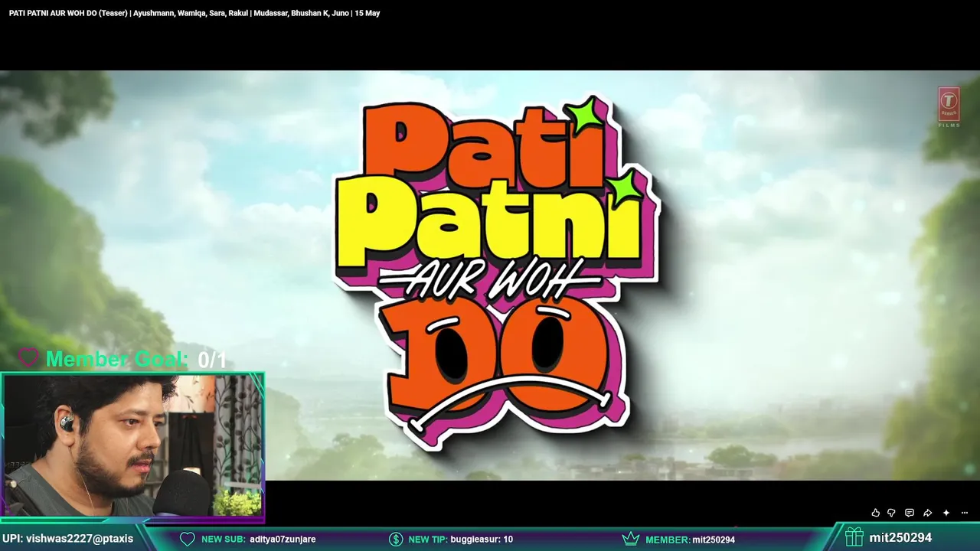Screen dimensions: 980x551
Task: Open the three-dot more options menu
Action: [x=965, y=513]
